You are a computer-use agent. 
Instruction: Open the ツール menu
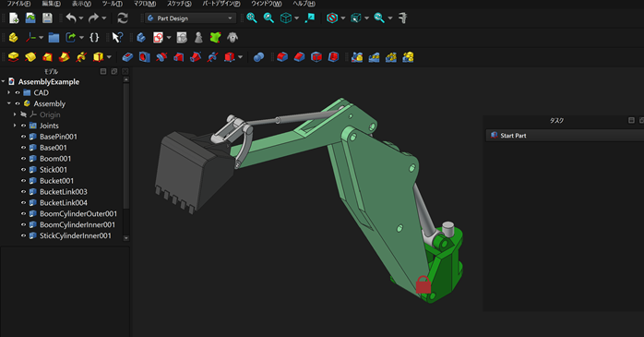pyautogui.click(x=113, y=4)
